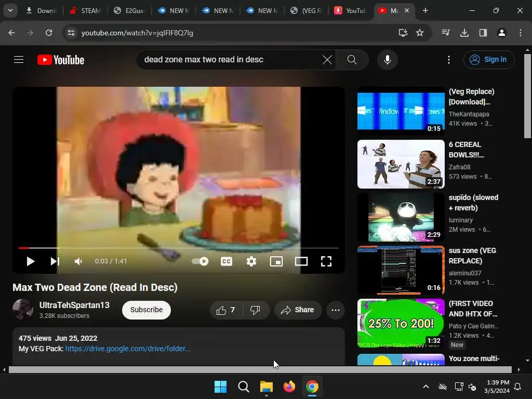
Task: Switch to the Downl tab
Action: coord(42,10)
